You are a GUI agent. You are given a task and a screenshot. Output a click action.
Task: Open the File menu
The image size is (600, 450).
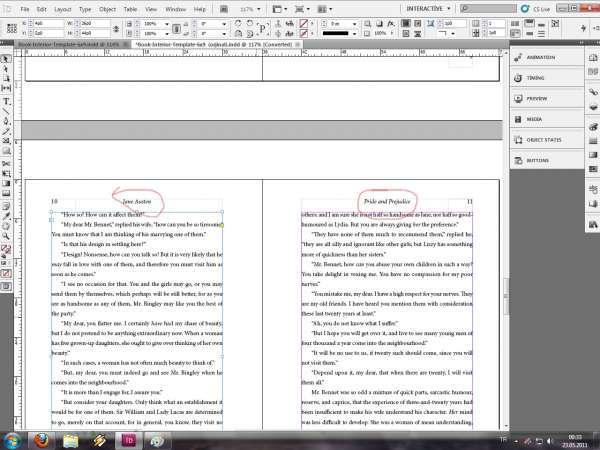(x=24, y=9)
